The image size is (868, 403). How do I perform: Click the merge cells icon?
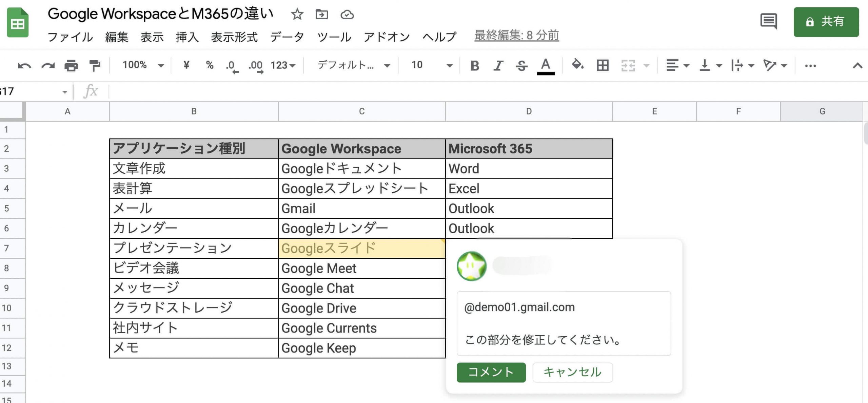coord(628,65)
